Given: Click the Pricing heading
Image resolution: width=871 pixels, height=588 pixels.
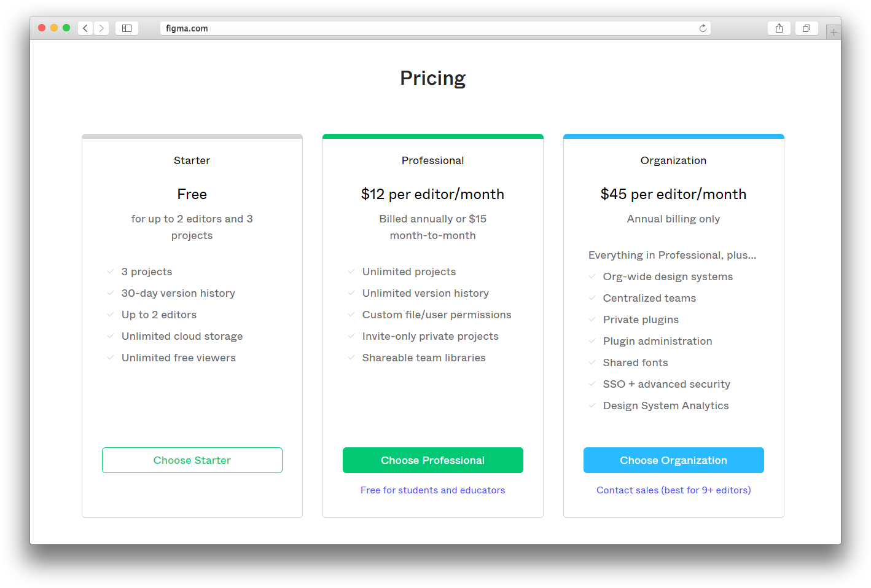Looking at the screenshot, I should click(x=433, y=79).
